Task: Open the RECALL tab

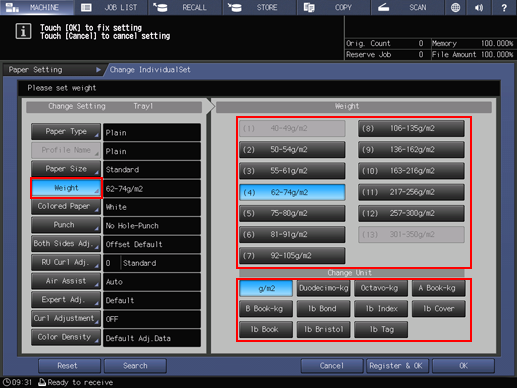Action: tap(185, 7)
